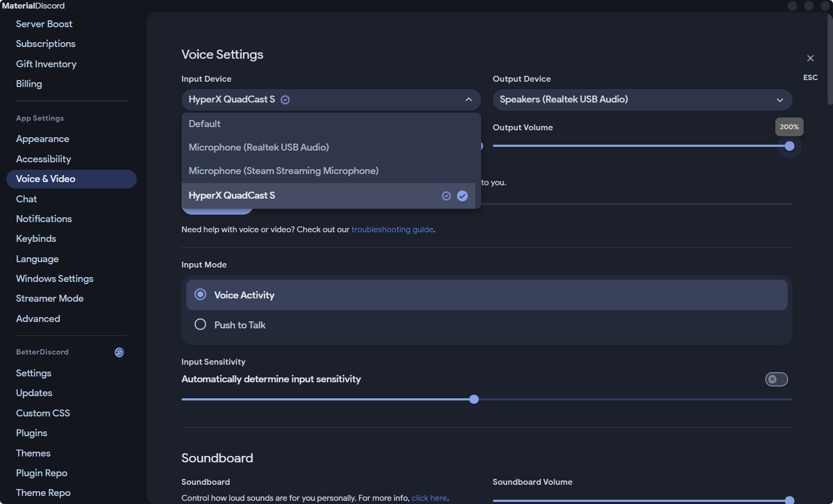This screenshot has height=504, width=833.
Task: Open the troubleshooting guide link
Action: [x=392, y=230]
